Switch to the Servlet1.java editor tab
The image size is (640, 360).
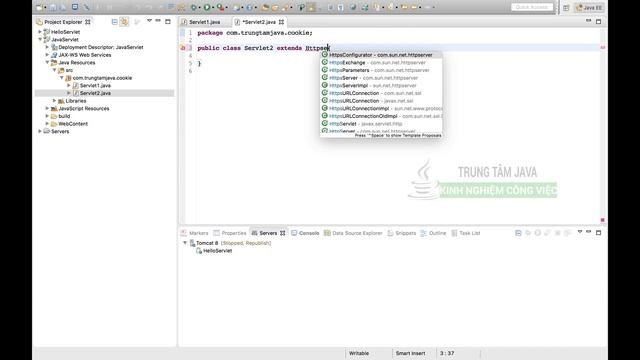[204, 22]
